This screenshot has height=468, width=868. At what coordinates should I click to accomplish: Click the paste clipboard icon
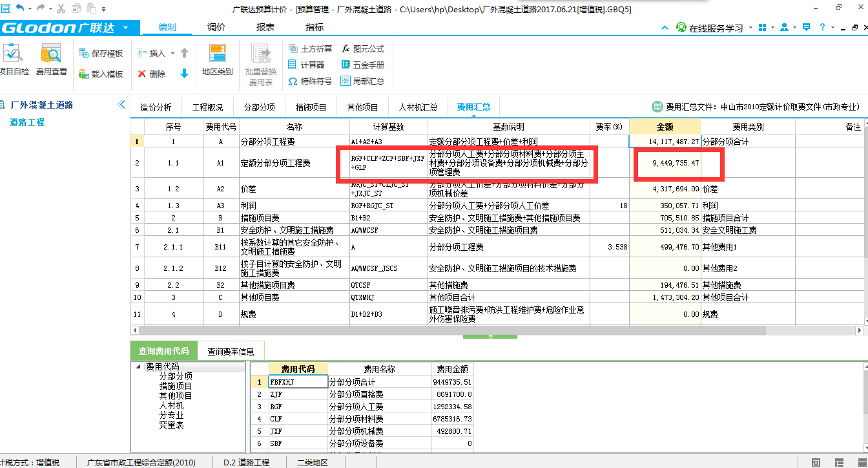coord(92,8)
